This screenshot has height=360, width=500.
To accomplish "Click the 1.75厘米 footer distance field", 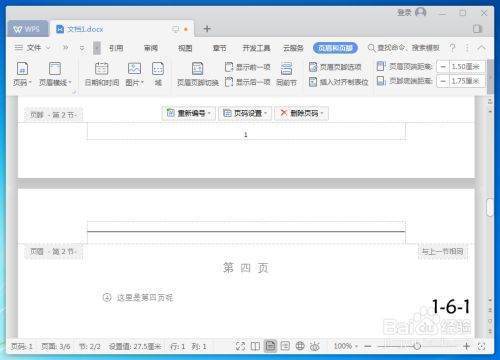I will pyautogui.click(x=466, y=81).
